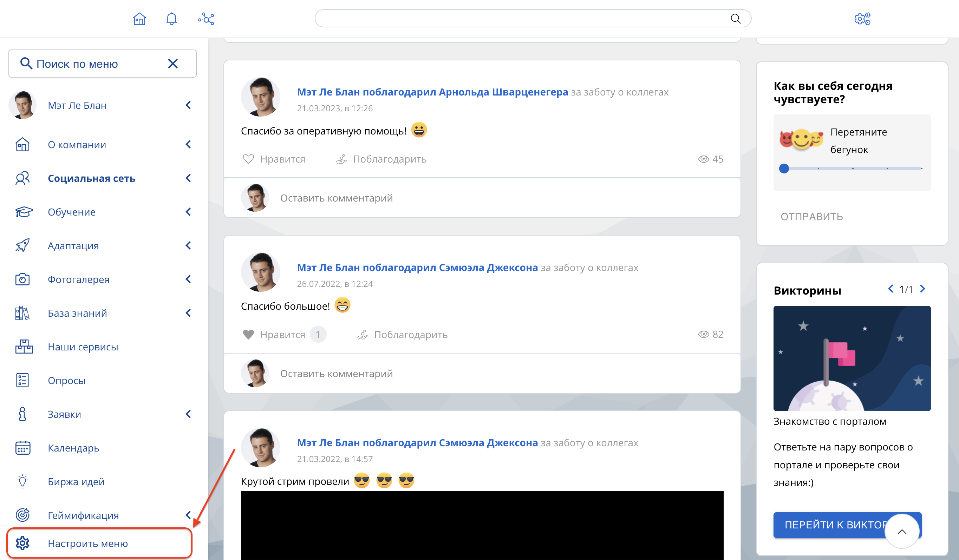
Task: Open the network structure icon in top bar
Action: [x=206, y=19]
